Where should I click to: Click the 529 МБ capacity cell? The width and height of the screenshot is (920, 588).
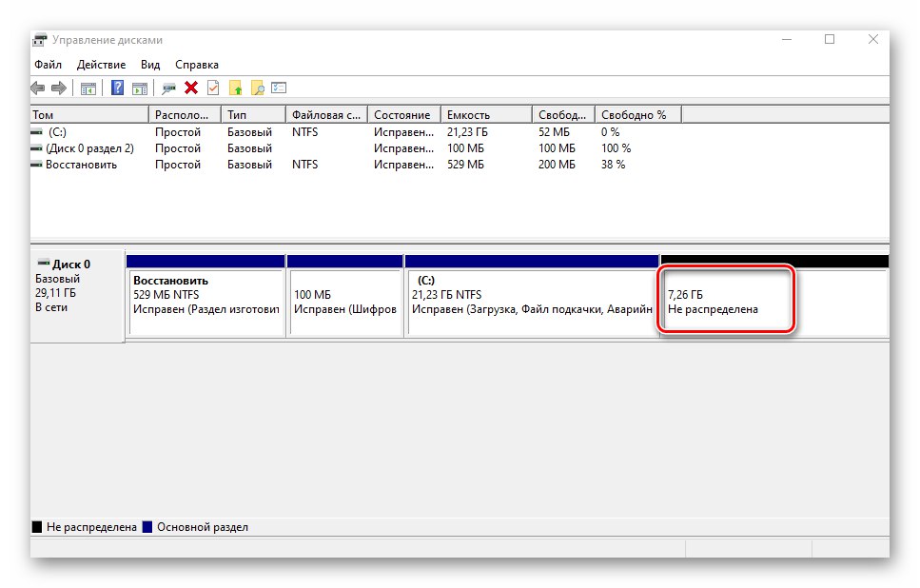tap(465, 165)
